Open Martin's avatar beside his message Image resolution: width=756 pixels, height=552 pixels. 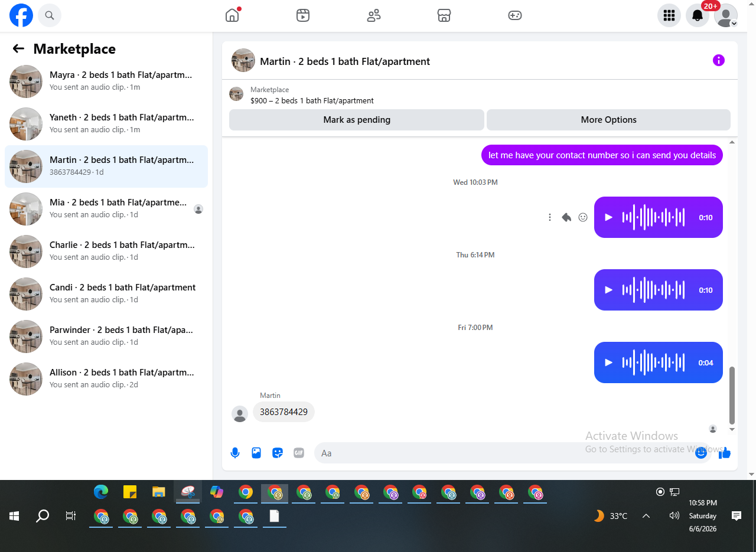pyautogui.click(x=240, y=414)
